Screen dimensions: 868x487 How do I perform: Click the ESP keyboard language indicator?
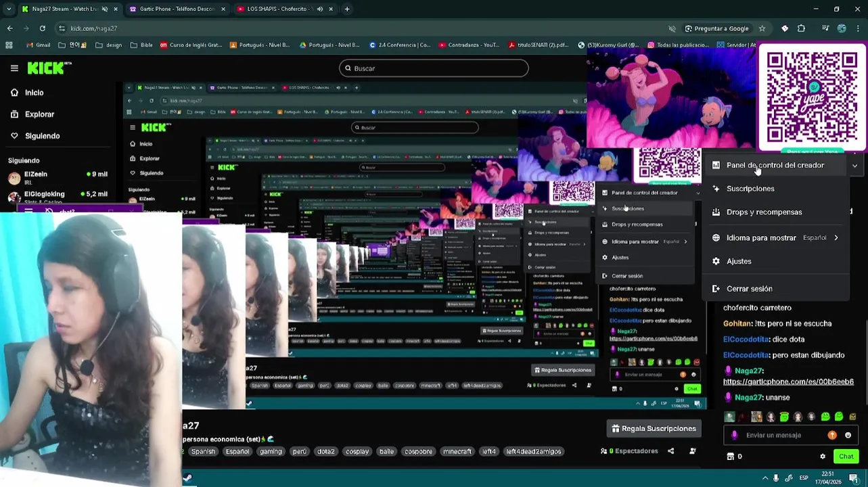coord(804,478)
